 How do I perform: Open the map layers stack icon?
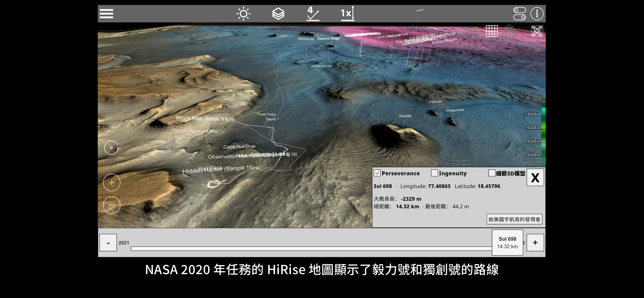coord(278,13)
